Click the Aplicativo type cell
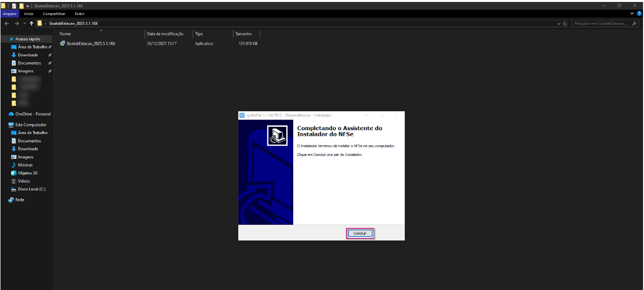This screenshot has width=644, height=290. point(204,44)
